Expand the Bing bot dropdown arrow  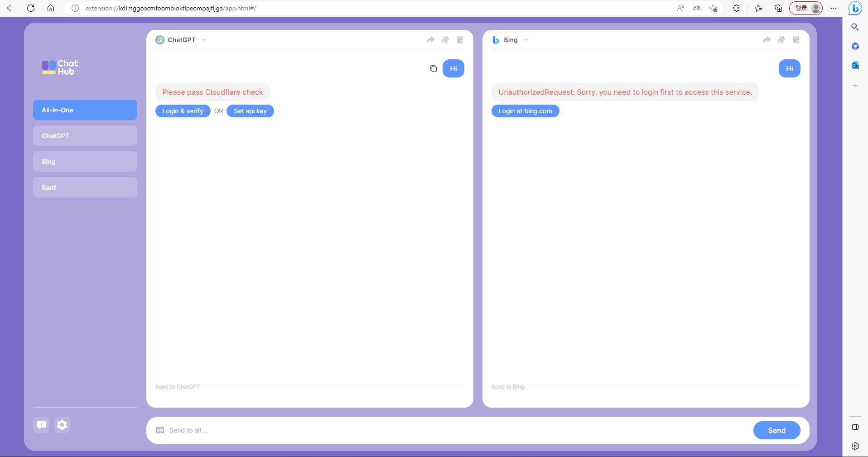(x=526, y=40)
